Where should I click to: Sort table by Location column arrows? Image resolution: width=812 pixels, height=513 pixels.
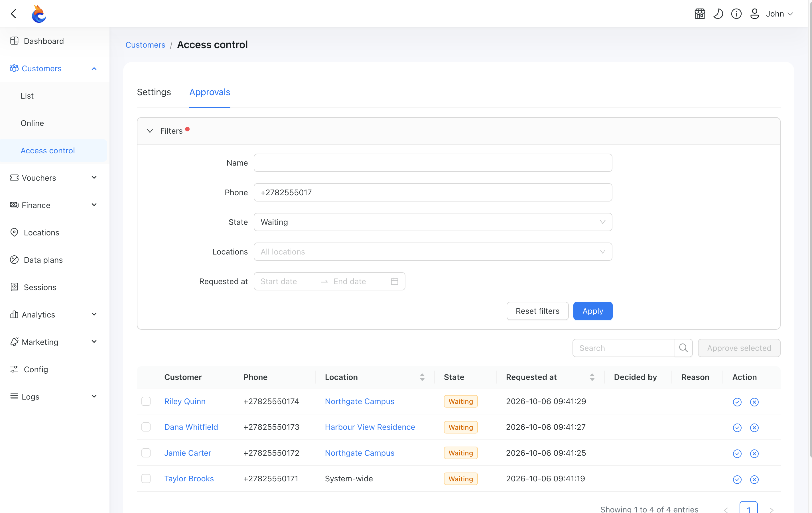coord(422,377)
